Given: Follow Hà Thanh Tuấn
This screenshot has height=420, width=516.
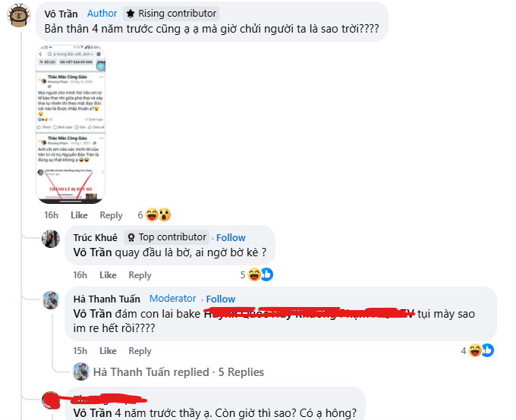Looking at the screenshot, I should coord(221,299).
